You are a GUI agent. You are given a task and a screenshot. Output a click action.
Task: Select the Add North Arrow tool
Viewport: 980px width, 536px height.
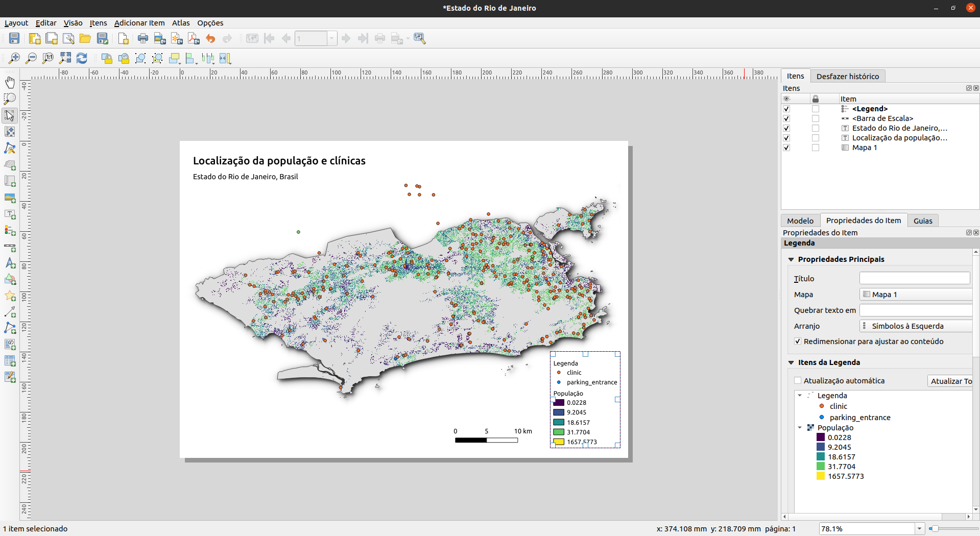click(x=10, y=263)
